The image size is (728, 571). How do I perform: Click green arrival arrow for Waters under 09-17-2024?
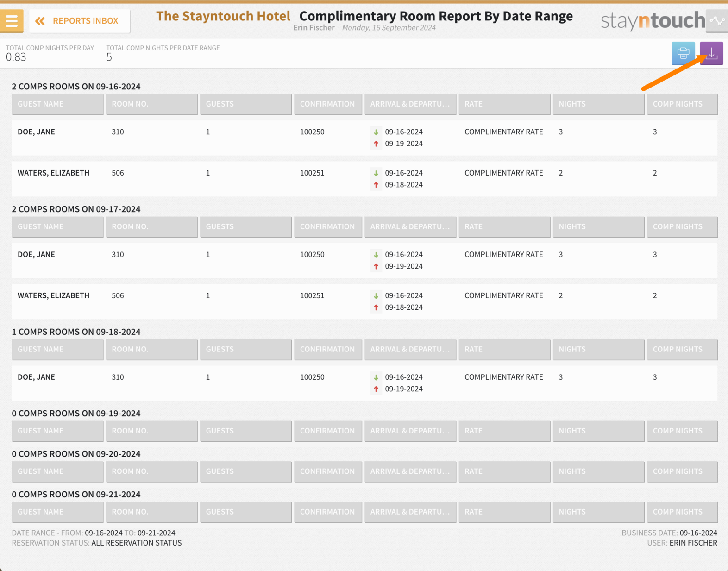(376, 295)
